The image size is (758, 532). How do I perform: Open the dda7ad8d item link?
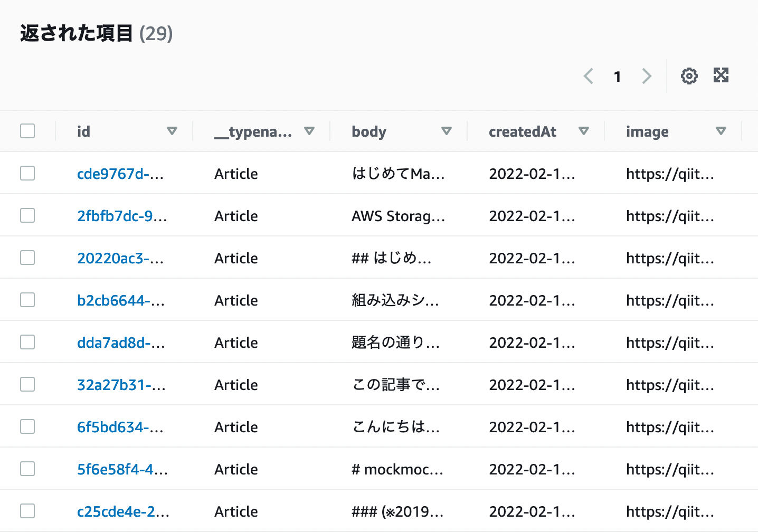(120, 343)
